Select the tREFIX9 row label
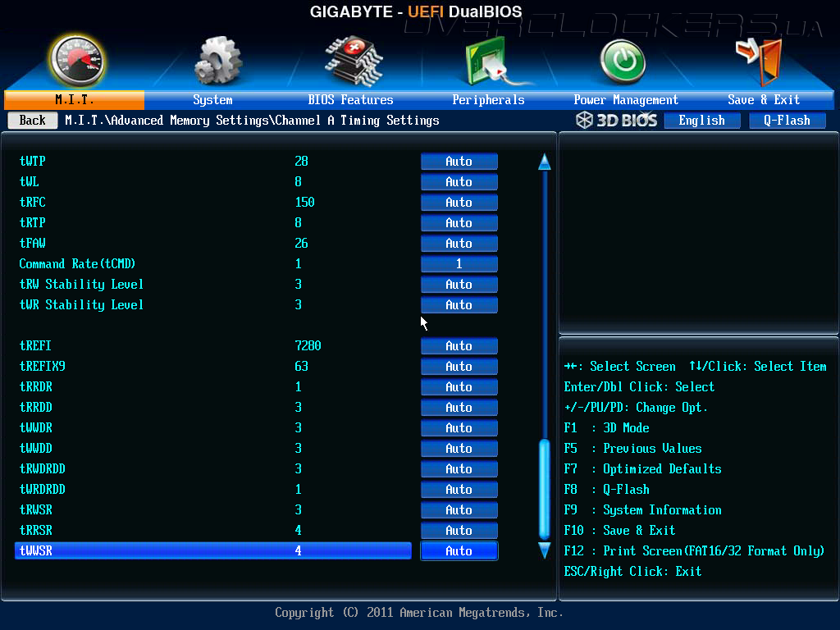The image size is (840, 630). tap(43, 366)
